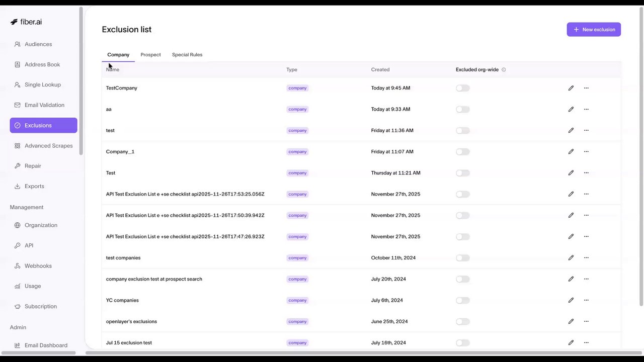Open the Email Validation sidebar icon
The height and width of the screenshot is (362, 644).
(18, 105)
